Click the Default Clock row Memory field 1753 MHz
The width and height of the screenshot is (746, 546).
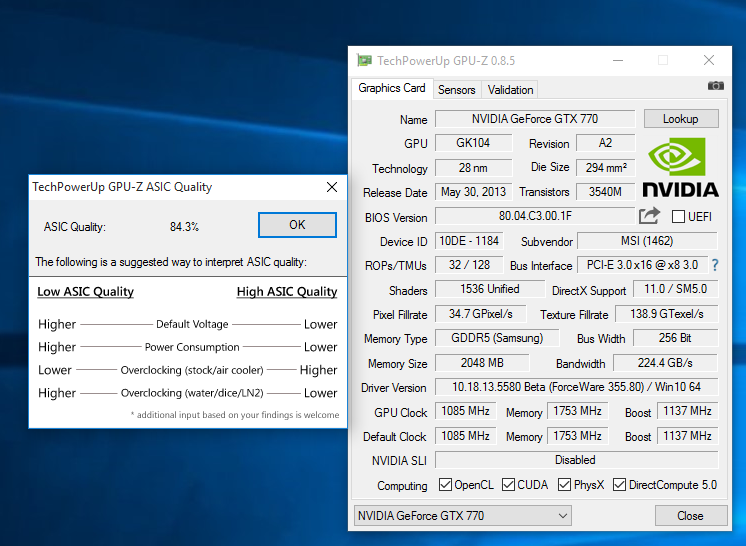(578, 436)
